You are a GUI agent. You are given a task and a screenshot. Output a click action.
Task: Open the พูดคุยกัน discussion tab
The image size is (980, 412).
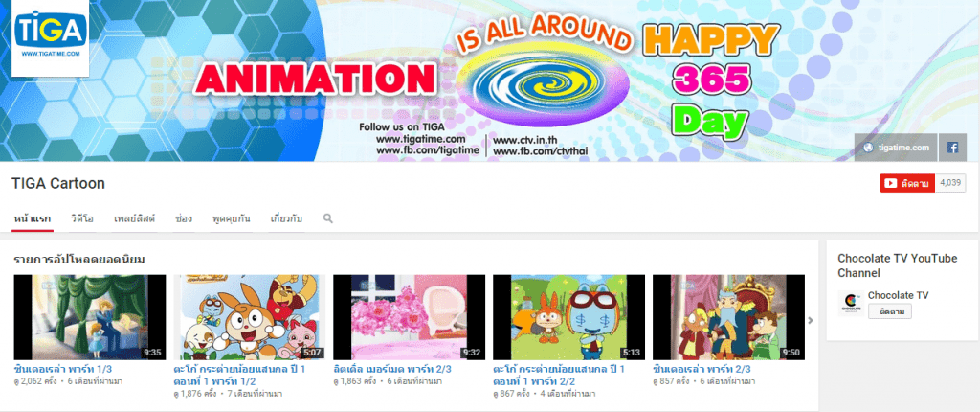(232, 218)
